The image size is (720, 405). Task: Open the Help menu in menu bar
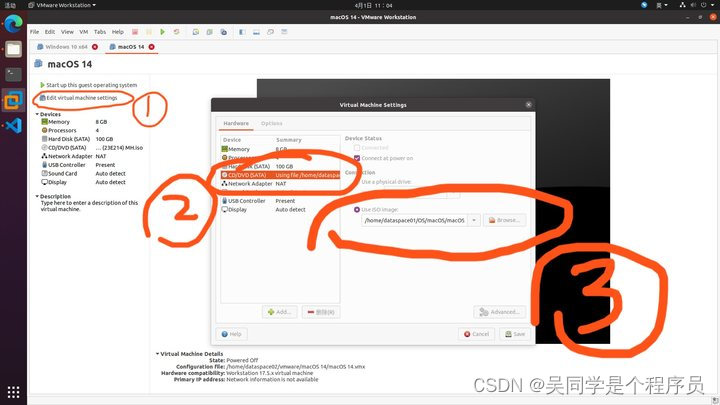pos(118,32)
